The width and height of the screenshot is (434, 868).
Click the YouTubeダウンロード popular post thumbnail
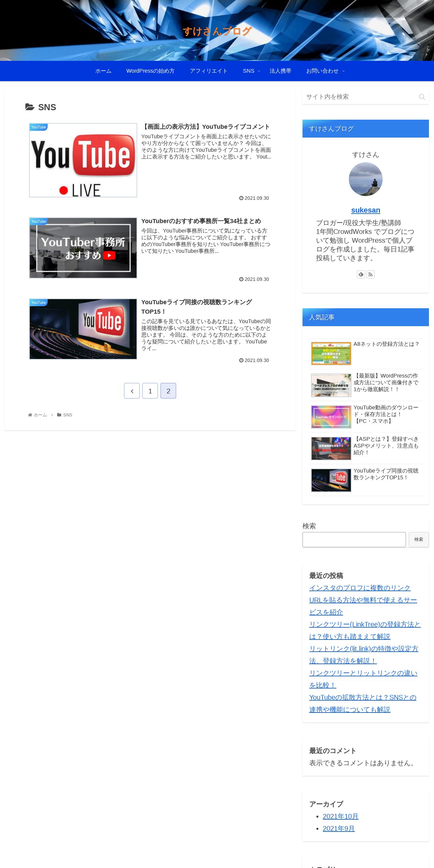[331, 417]
